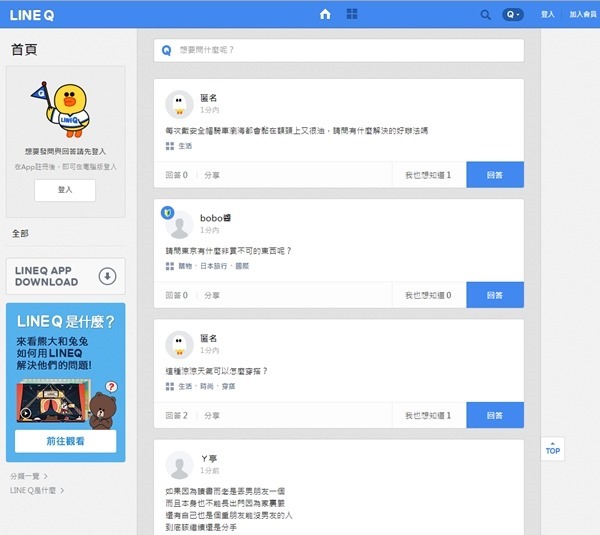Open the Q dropdown in the header
This screenshot has height=535, width=600.
[513, 15]
